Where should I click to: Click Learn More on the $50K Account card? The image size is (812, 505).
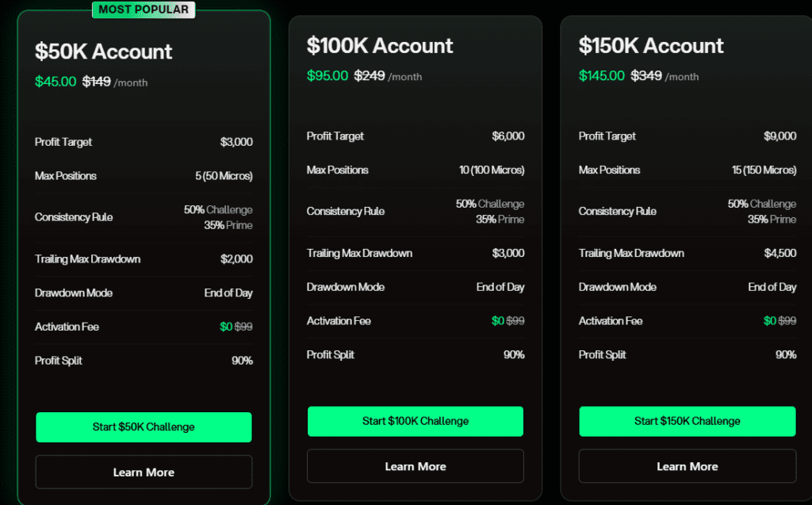click(x=144, y=472)
